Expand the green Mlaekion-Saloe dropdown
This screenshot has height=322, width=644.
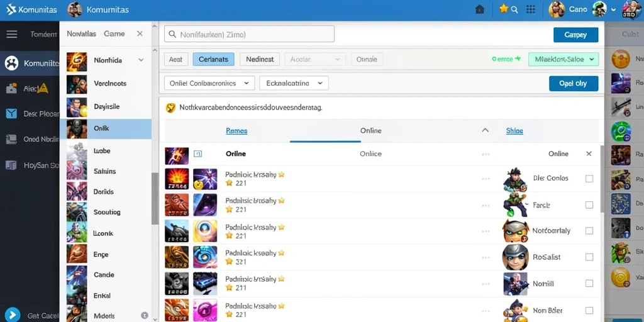coord(563,59)
